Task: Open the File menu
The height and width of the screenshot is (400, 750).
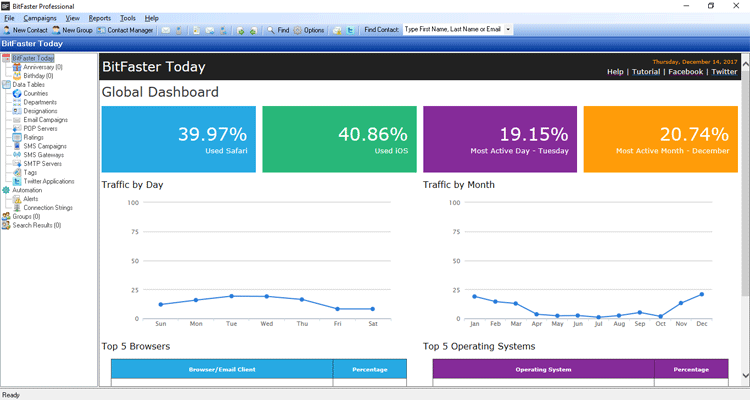Action: point(9,18)
